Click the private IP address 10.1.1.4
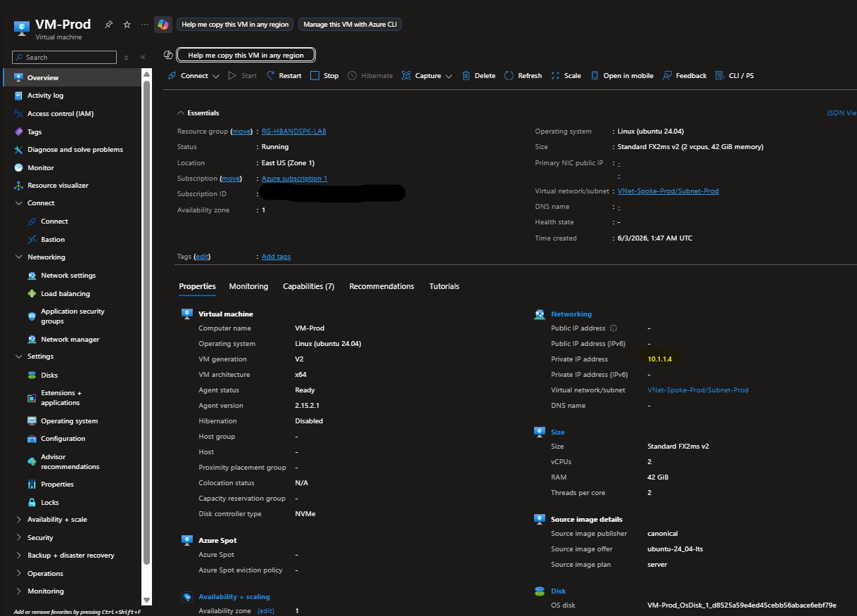The width and height of the screenshot is (857, 616). pyautogui.click(x=659, y=359)
